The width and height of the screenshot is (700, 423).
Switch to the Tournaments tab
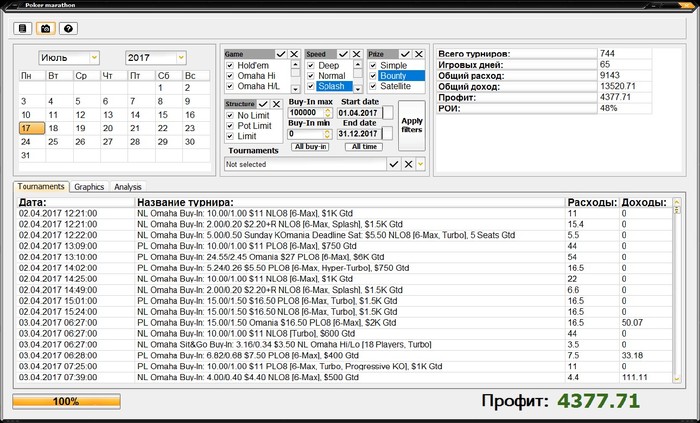tap(41, 187)
